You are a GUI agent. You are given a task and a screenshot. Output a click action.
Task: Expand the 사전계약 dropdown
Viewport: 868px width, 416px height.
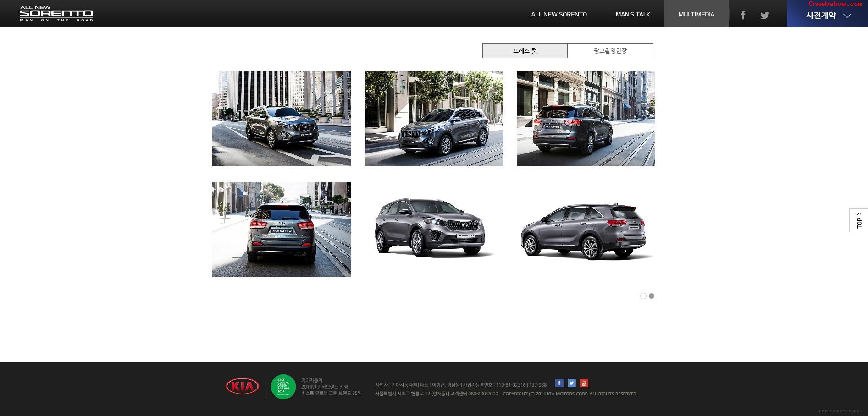pos(828,16)
